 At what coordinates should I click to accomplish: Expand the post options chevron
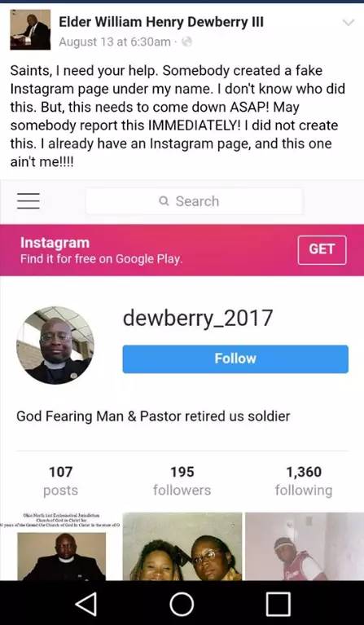[349, 23]
